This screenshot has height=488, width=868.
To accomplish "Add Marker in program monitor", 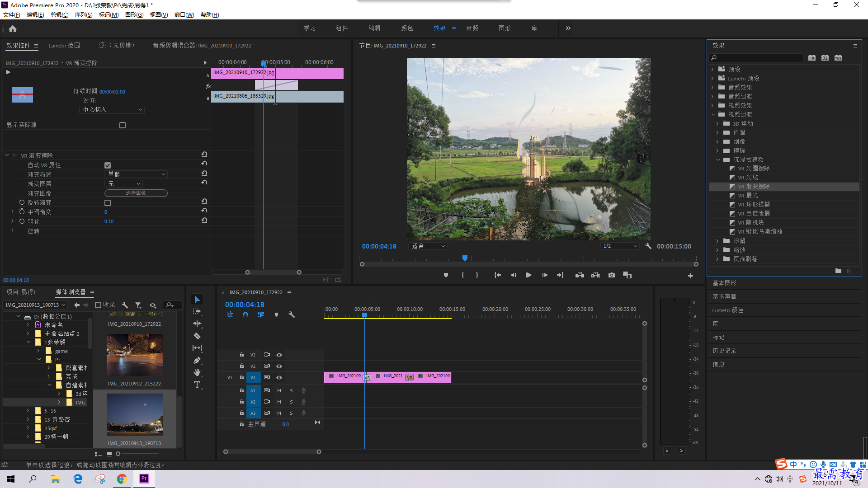I will pos(446,275).
